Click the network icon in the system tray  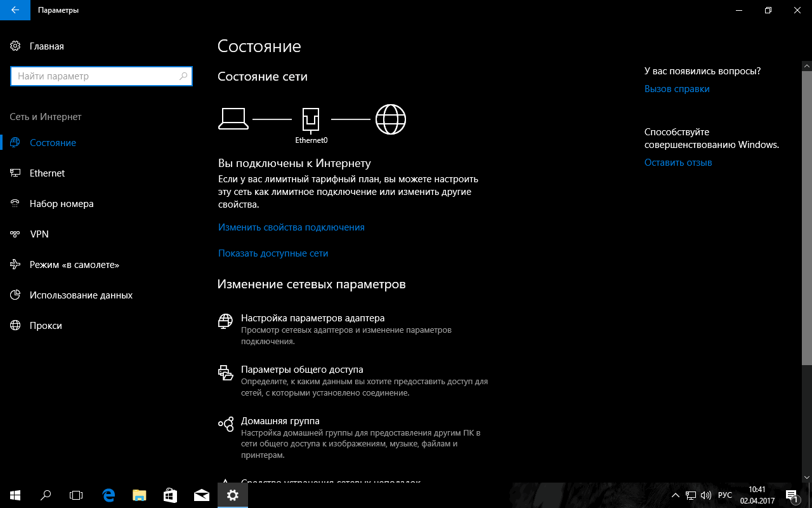[x=691, y=495]
